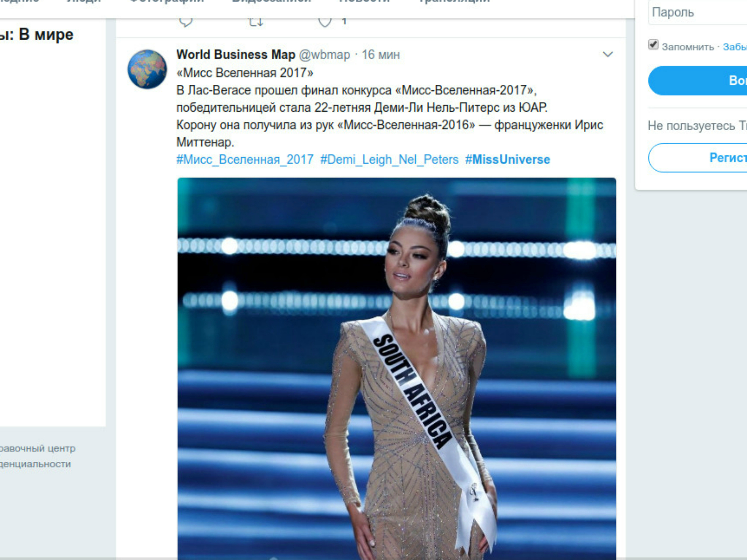Switch to the Фотографии tab
Screen dimensions: 747x560
click(167, 2)
